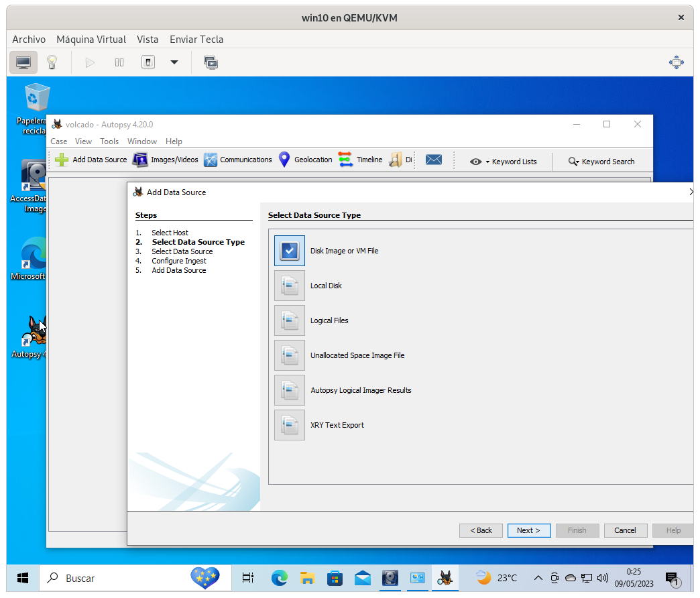Select Logical Files data source type
The height and width of the screenshot is (598, 700).
point(290,320)
